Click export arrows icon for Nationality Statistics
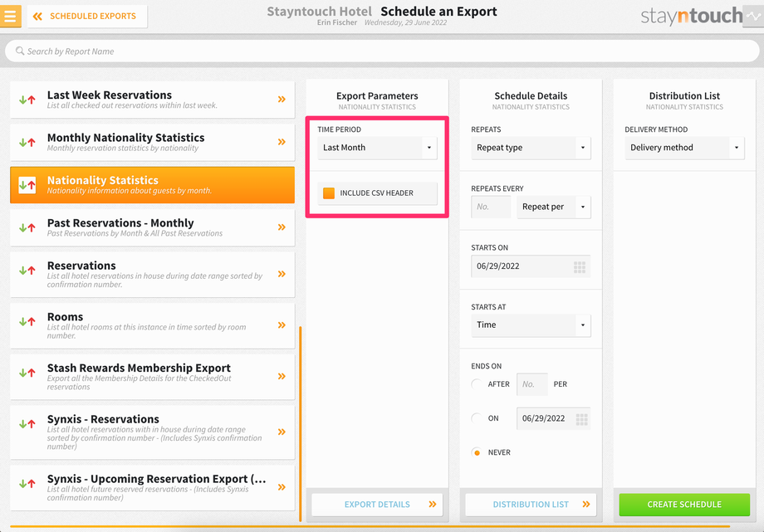The width and height of the screenshot is (764, 532). [x=27, y=185]
